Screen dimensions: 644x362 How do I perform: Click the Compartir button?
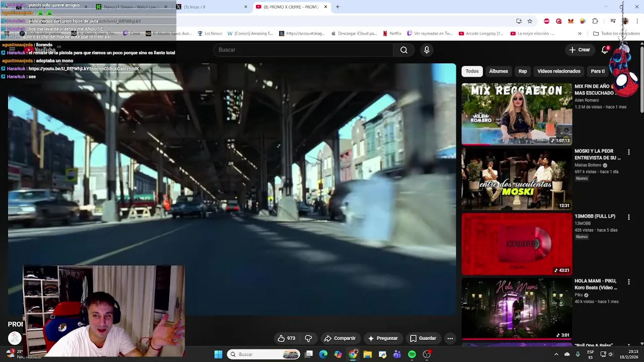(340, 338)
